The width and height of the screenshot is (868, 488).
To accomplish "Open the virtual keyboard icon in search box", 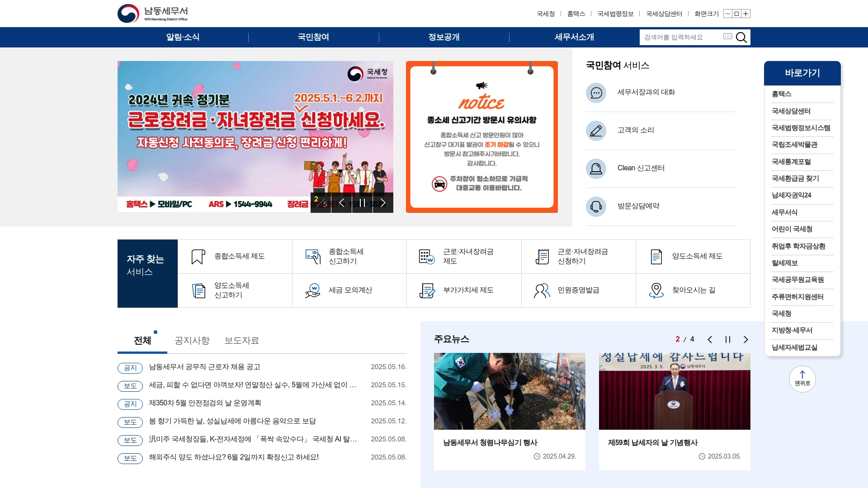I will (727, 36).
